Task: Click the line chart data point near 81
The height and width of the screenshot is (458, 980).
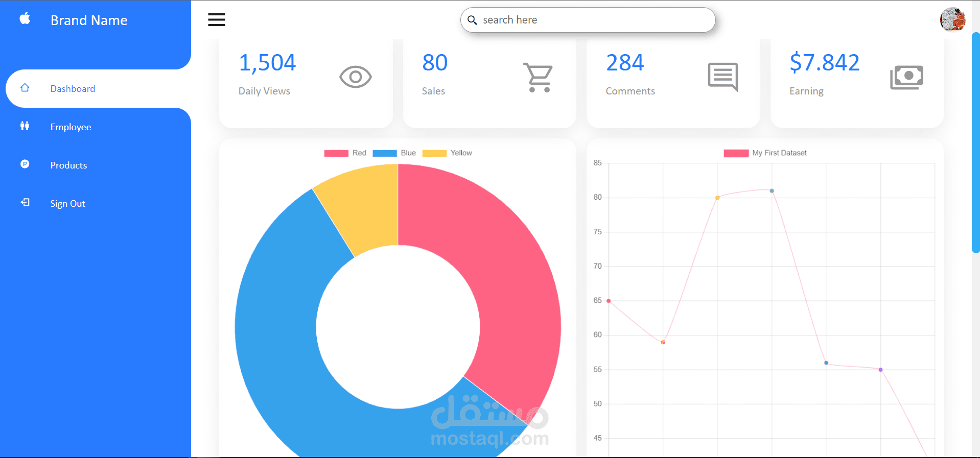Action: tap(772, 191)
